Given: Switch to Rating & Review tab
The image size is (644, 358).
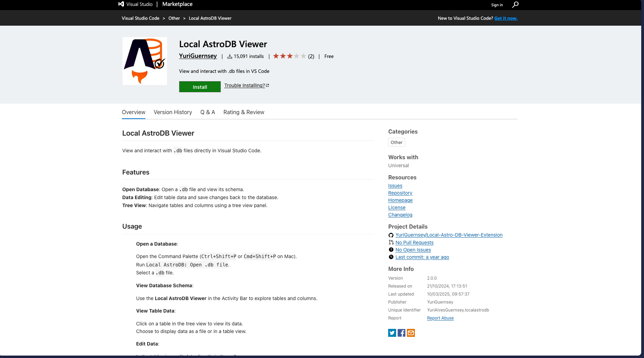Looking at the screenshot, I should click(244, 112).
